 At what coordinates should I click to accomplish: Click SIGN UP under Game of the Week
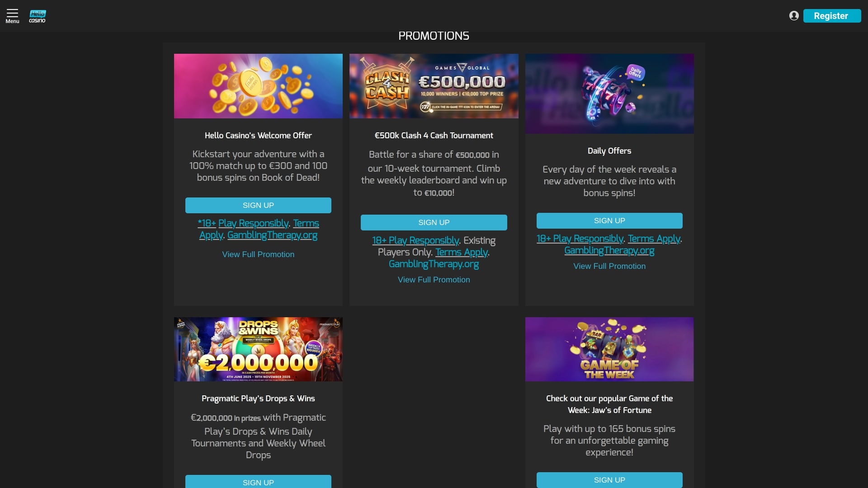click(609, 480)
